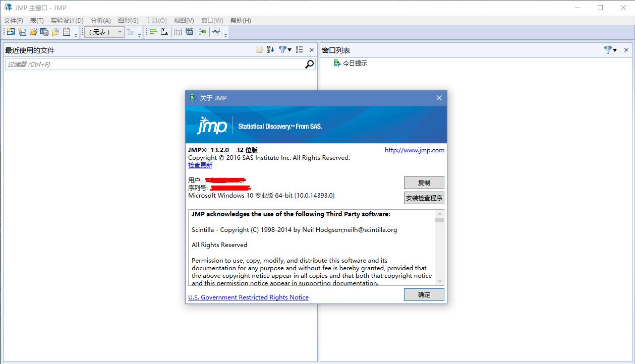
Task: Click the New Script toolbar icon
Action: pyautogui.click(x=22, y=32)
